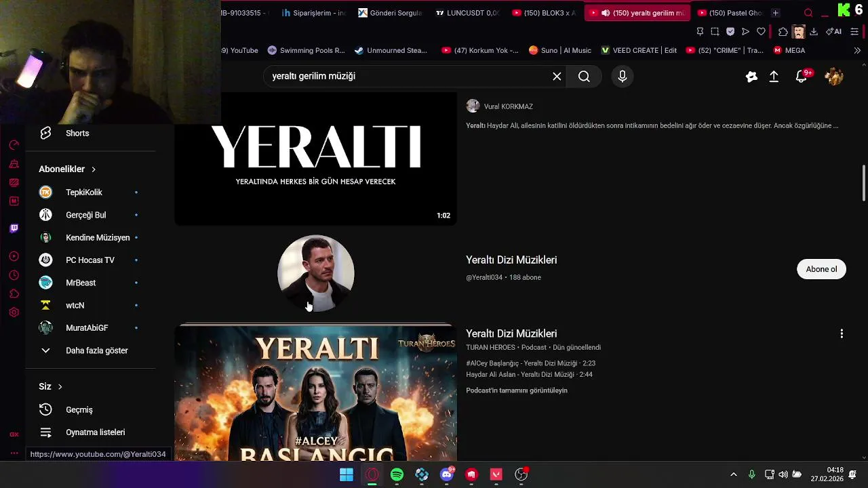The height and width of the screenshot is (488, 868).
Task: Switch to Gönderi Sorgula tab
Action: (390, 13)
